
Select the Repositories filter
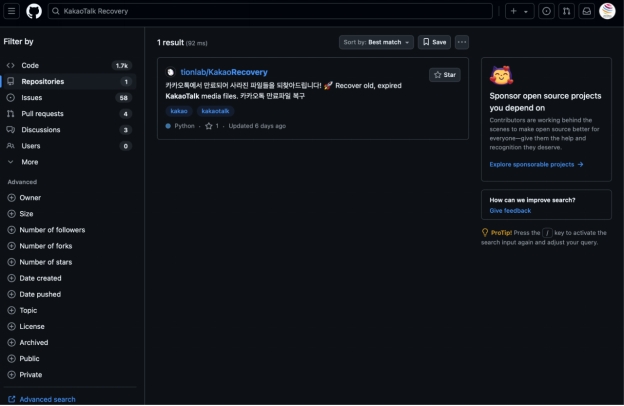pyautogui.click(x=68, y=82)
